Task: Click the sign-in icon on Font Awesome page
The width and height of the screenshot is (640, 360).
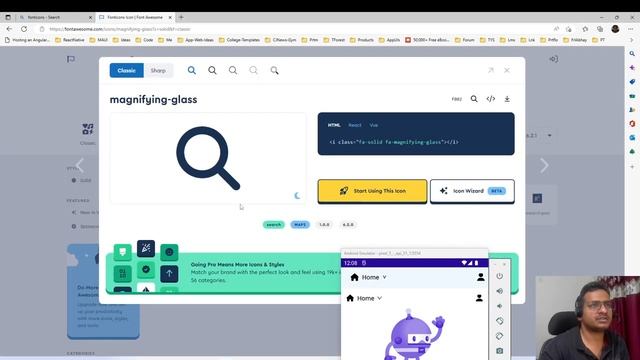Action: (553, 59)
